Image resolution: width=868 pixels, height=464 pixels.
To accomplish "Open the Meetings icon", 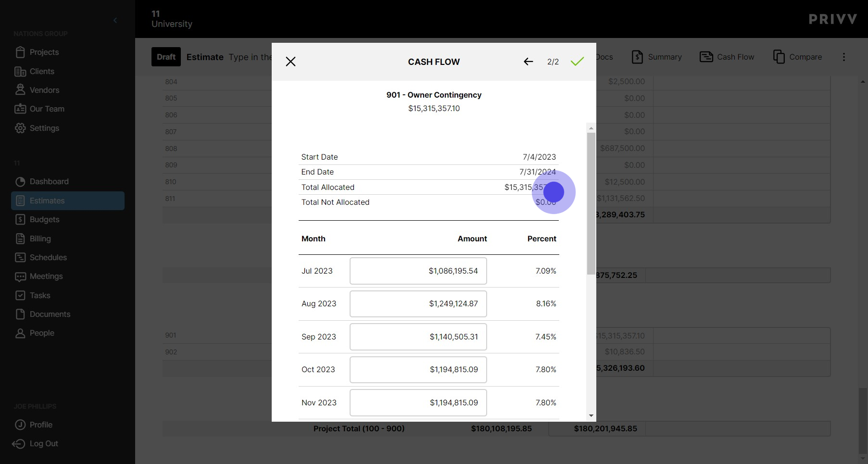I will point(20,276).
